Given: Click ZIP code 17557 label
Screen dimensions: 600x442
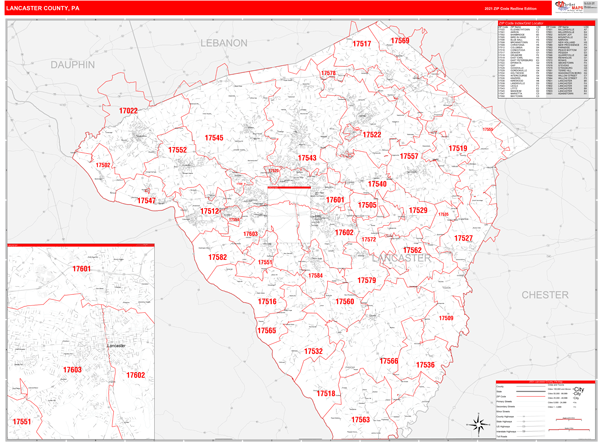Looking at the screenshot, I should (x=409, y=156).
